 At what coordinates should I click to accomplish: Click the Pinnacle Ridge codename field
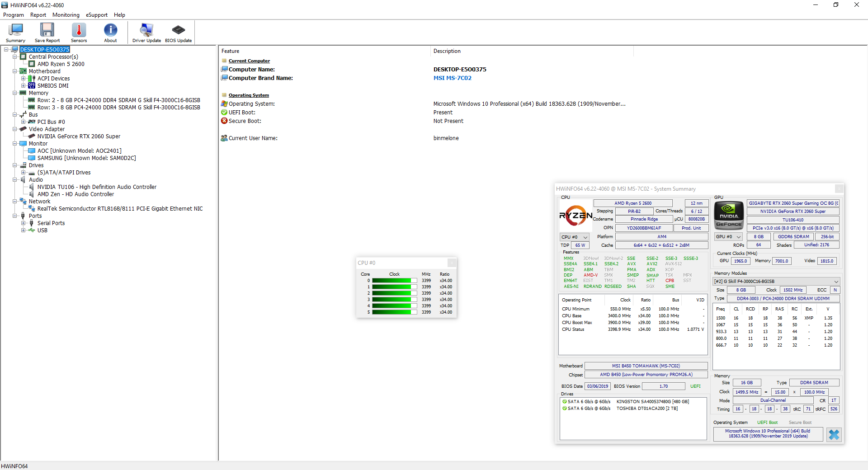coord(644,219)
